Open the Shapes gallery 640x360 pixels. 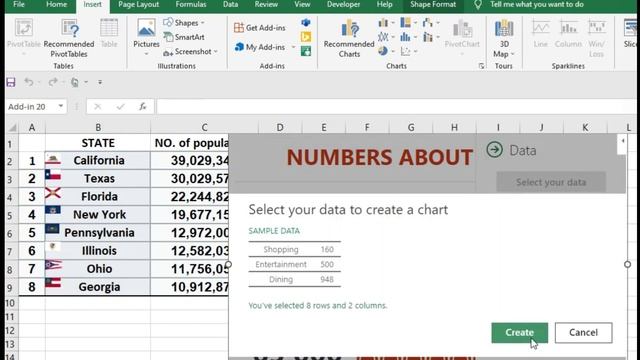(x=184, y=23)
